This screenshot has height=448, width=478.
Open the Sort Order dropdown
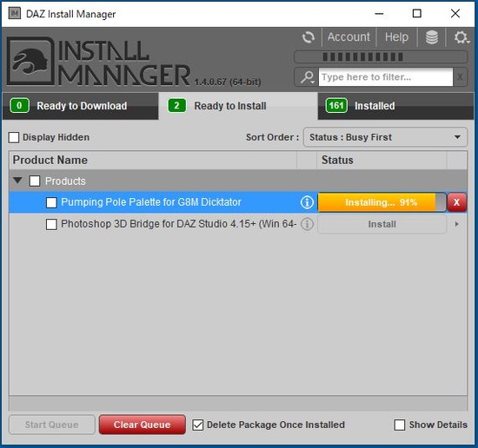click(x=385, y=137)
